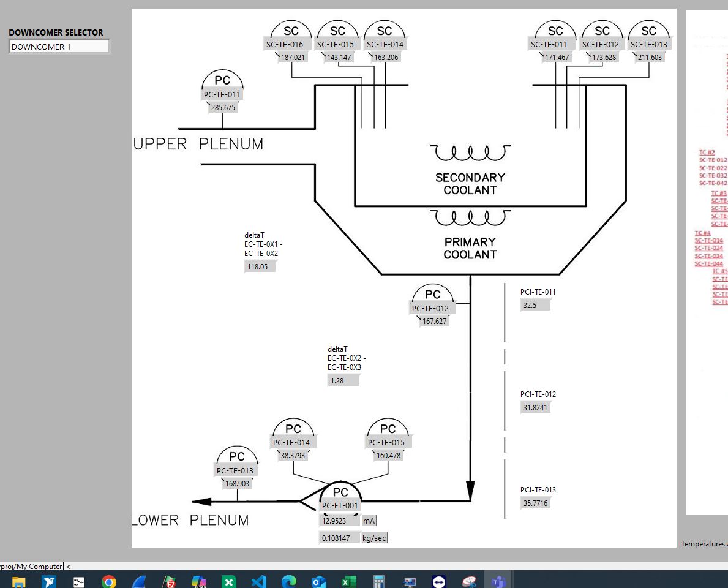Switch to Microsoft Teams in the taskbar
The height and width of the screenshot is (588, 728).
pyautogui.click(x=498, y=581)
